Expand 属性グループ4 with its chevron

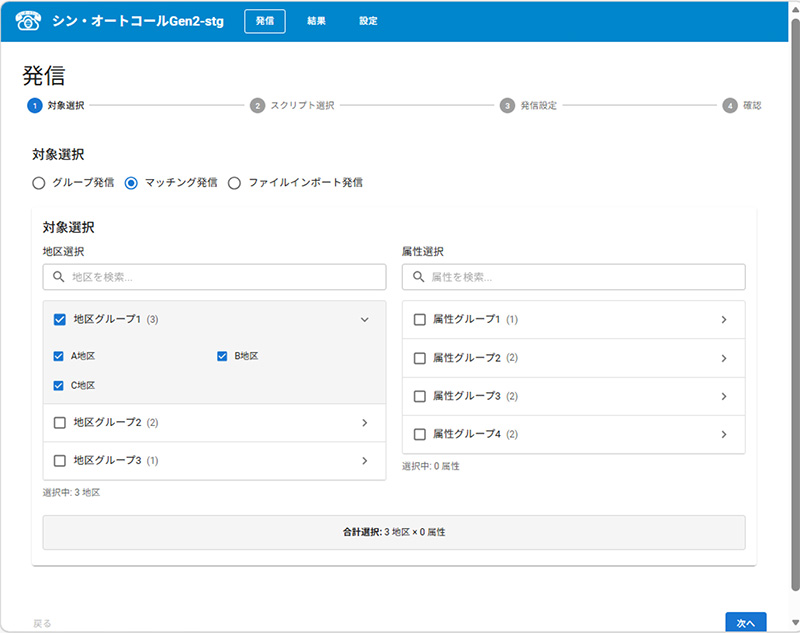(724, 434)
